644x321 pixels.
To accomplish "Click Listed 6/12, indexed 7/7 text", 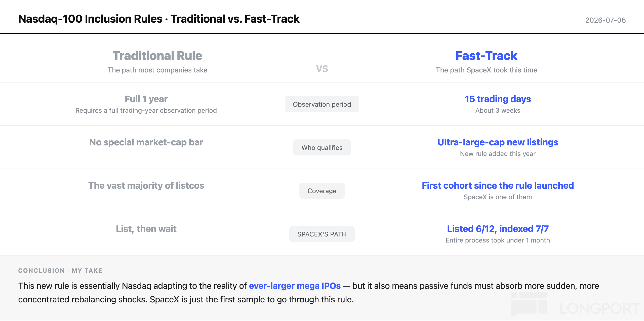I will click(x=498, y=229).
